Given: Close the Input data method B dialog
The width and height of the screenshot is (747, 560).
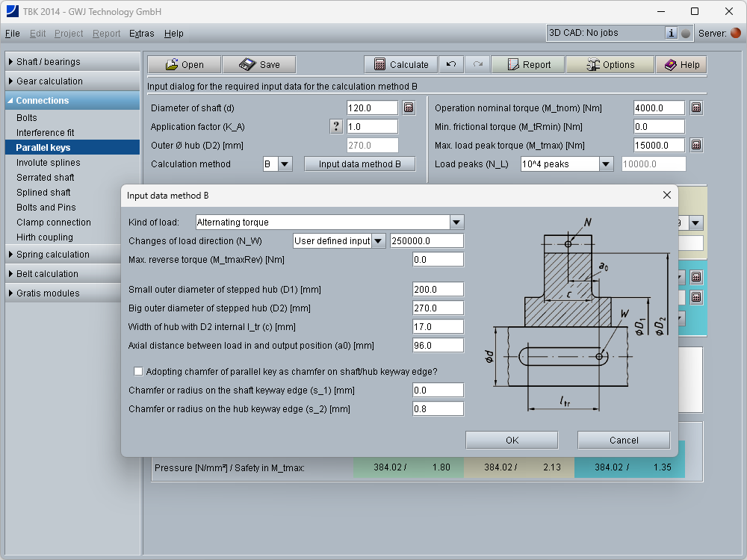Looking at the screenshot, I should coord(666,195).
